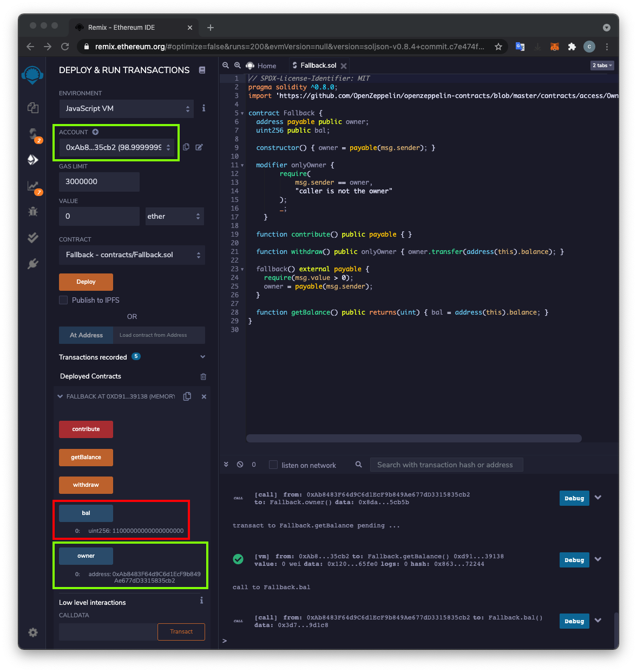This screenshot has height=672, width=637.
Task: Copy the selected account address icon
Action: pyautogui.click(x=186, y=147)
